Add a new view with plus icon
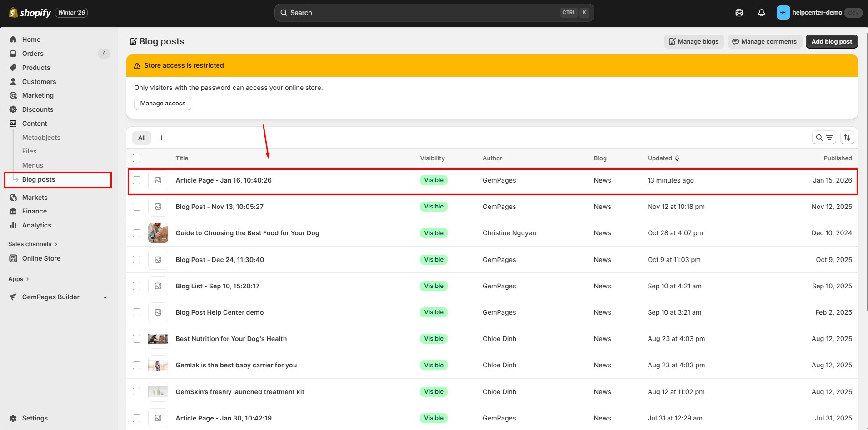 161,138
